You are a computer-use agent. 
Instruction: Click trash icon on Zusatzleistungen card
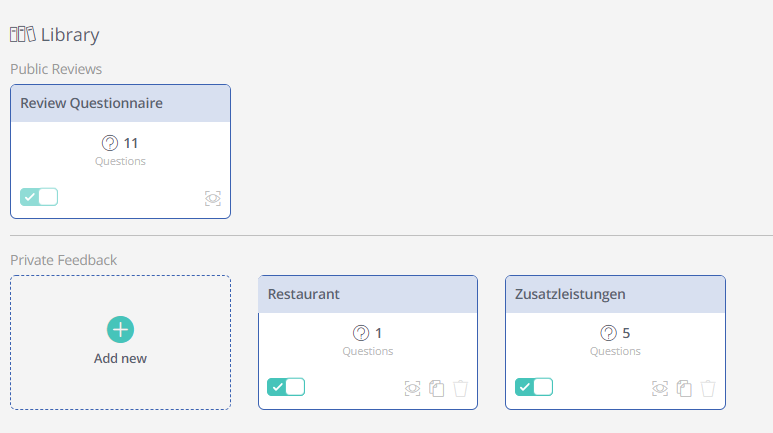(x=708, y=389)
